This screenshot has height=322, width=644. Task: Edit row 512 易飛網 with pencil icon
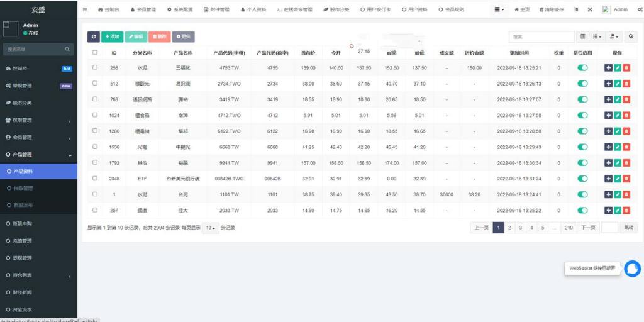pyautogui.click(x=618, y=84)
